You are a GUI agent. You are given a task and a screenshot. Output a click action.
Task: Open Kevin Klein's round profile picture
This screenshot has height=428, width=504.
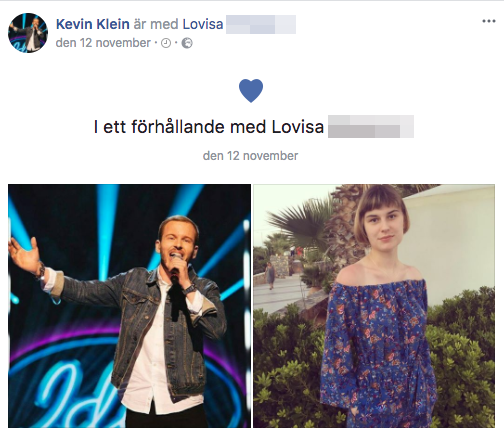coord(28,33)
